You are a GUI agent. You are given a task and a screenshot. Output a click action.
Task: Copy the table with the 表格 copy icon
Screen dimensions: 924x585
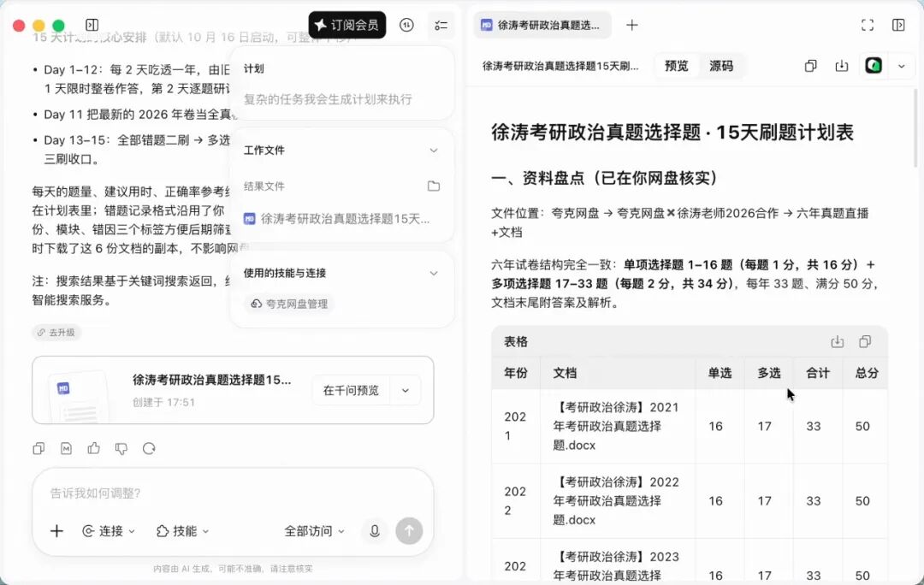865,342
